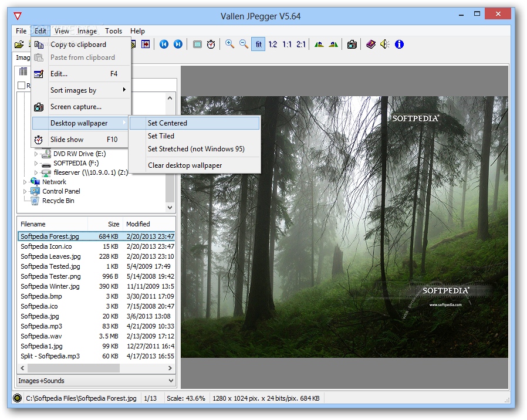Viewport: 527px width, 420px height.
Task: Rotate image right with the toolbar icon
Action: click(333, 45)
